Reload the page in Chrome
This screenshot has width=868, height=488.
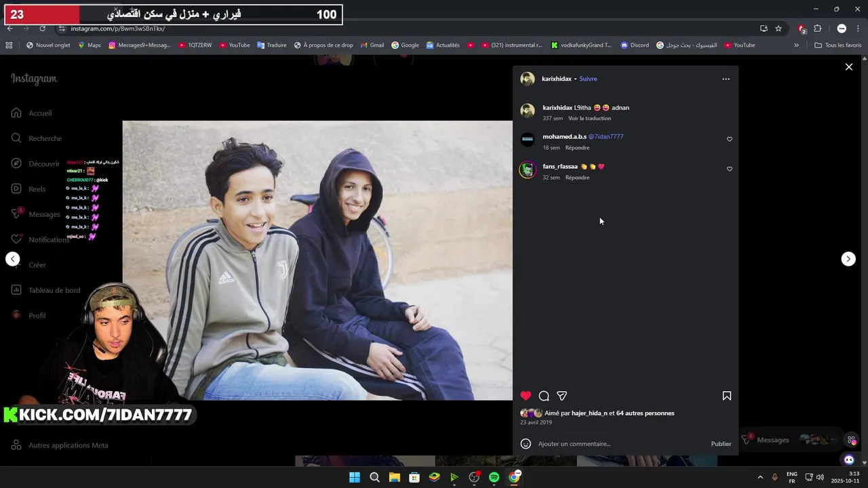point(43,28)
